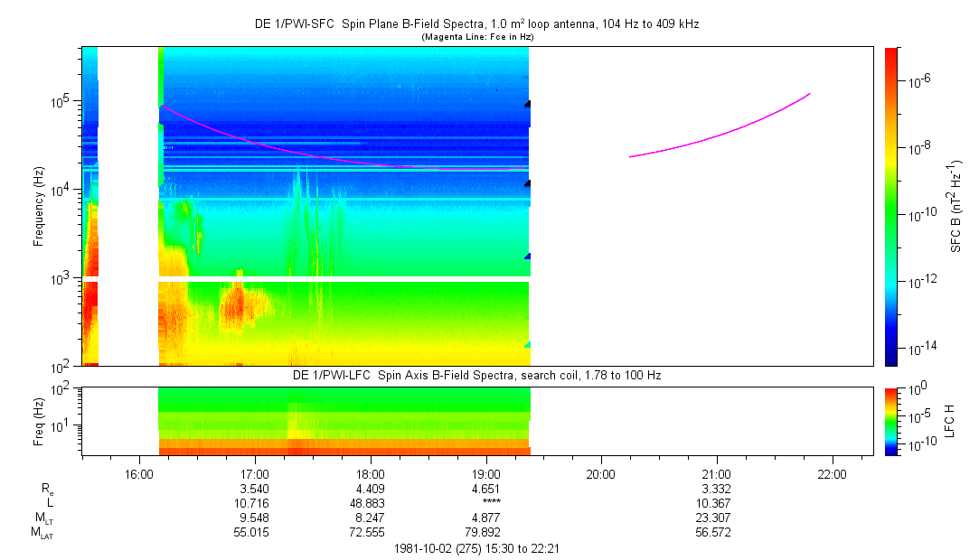This screenshot has width=979, height=560.
Task: Click the 20:00 time axis tick label
Action: (x=601, y=473)
